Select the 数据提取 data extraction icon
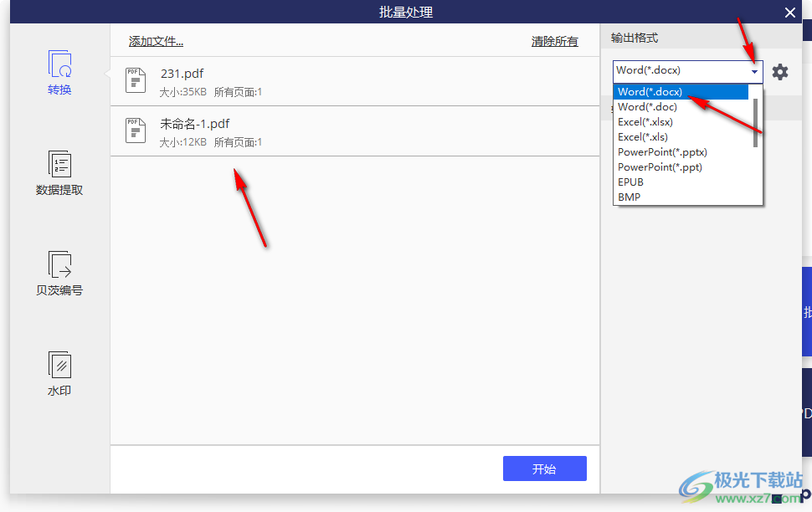 [x=59, y=165]
